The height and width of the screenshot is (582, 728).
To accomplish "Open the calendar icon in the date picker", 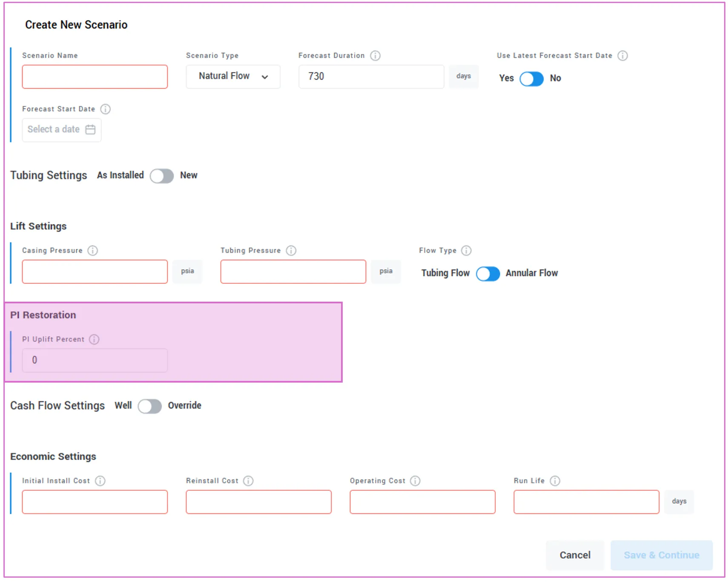I will (x=90, y=130).
